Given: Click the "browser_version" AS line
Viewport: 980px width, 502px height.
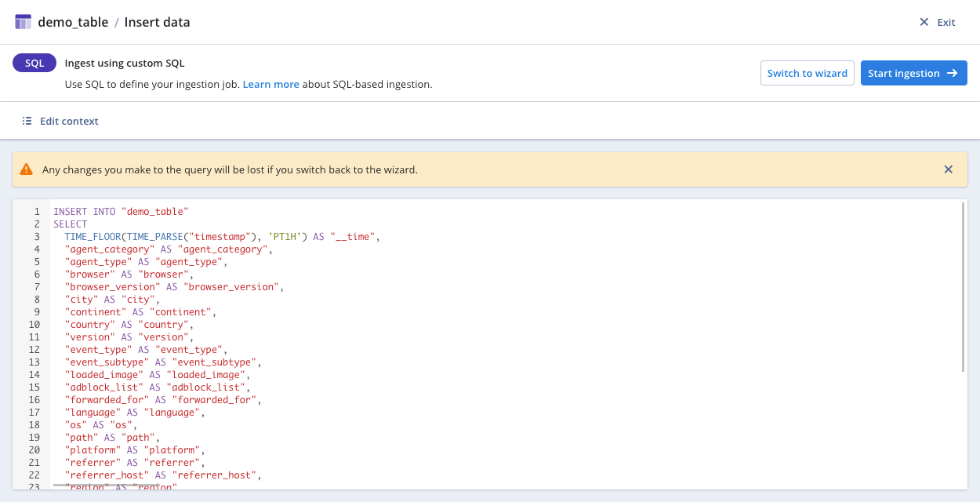Looking at the screenshot, I should click(x=173, y=287).
